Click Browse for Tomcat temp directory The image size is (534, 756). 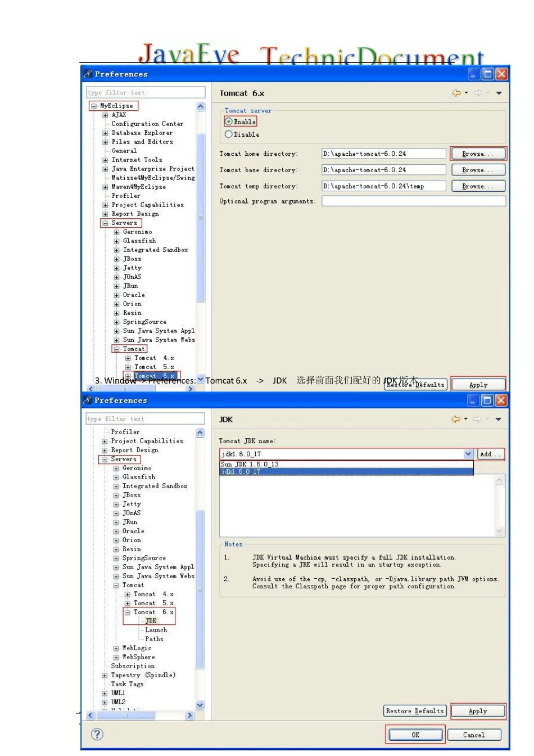pos(478,186)
